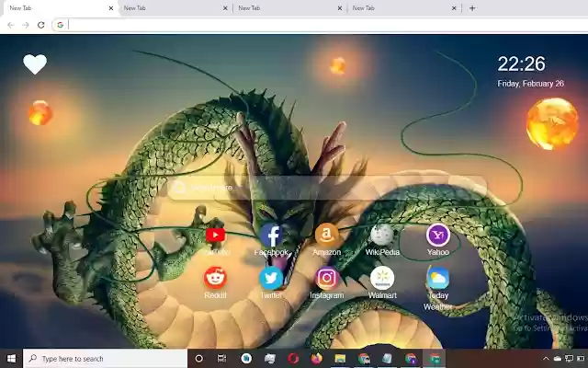Close the active New Tab tab
Image resolution: width=588 pixels, height=368 pixels.
[x=110, y=8]
